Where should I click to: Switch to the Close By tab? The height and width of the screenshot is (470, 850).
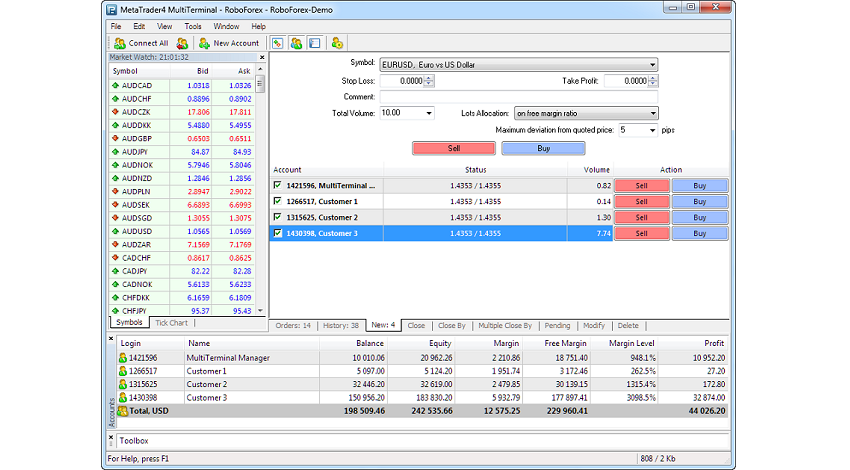point(452,326)
